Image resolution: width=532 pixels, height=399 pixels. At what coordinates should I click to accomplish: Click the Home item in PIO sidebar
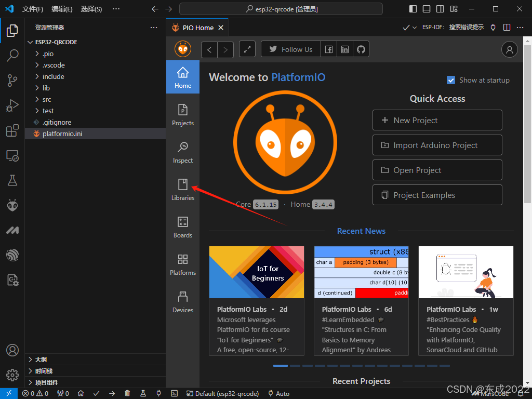[x=183, y=77]
